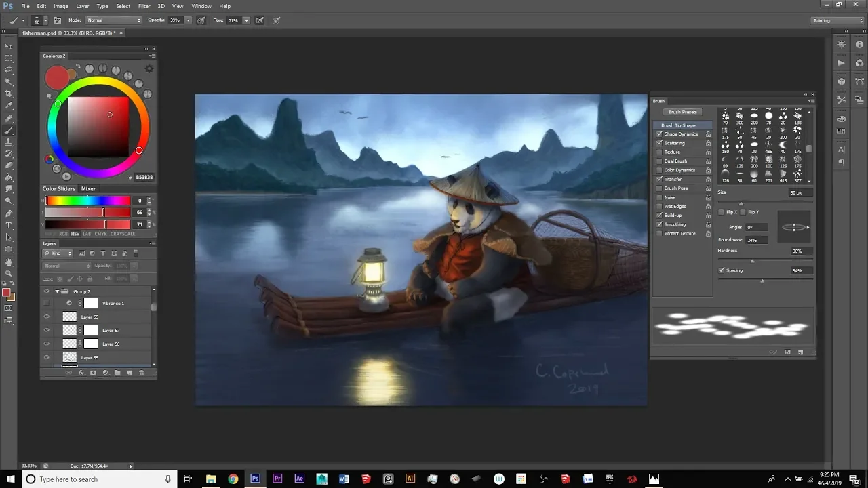Hide Layer 59 using eye icon
The image size is (868, 488).
(47, 317)
